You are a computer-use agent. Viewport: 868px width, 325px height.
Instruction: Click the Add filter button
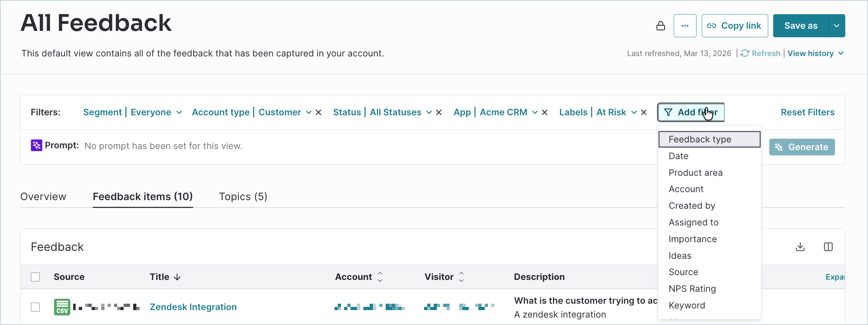(x=691, y=112)
